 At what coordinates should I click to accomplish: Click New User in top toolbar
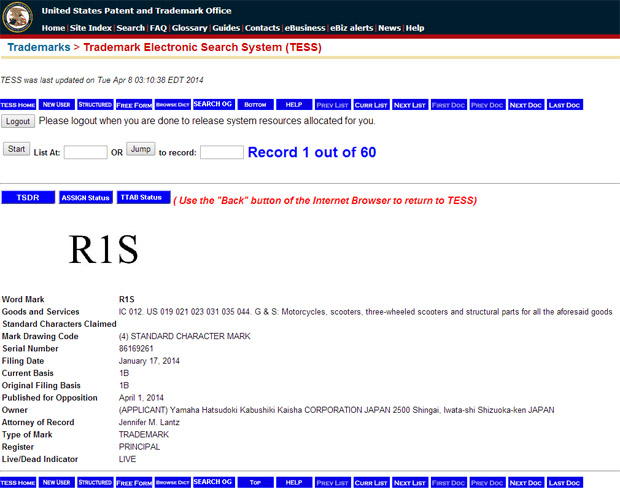point(57,105)
